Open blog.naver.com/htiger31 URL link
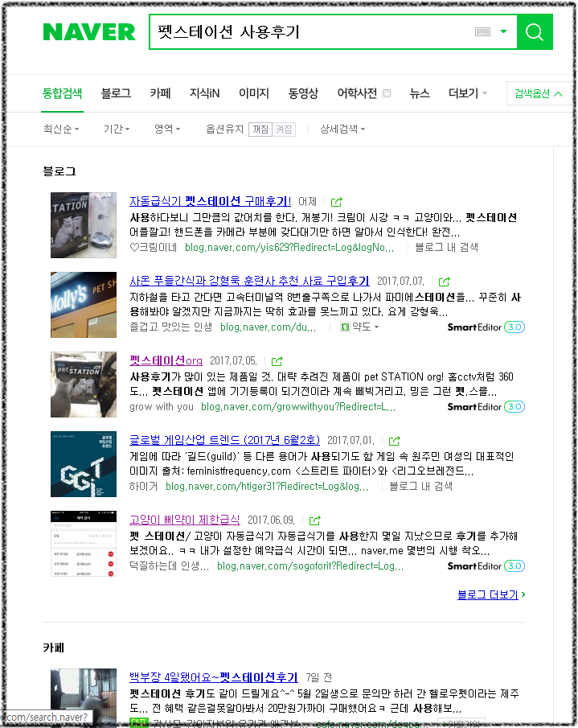Image resolution: width=578 pixels, height=728 pixels. click(x=267, y=486)
